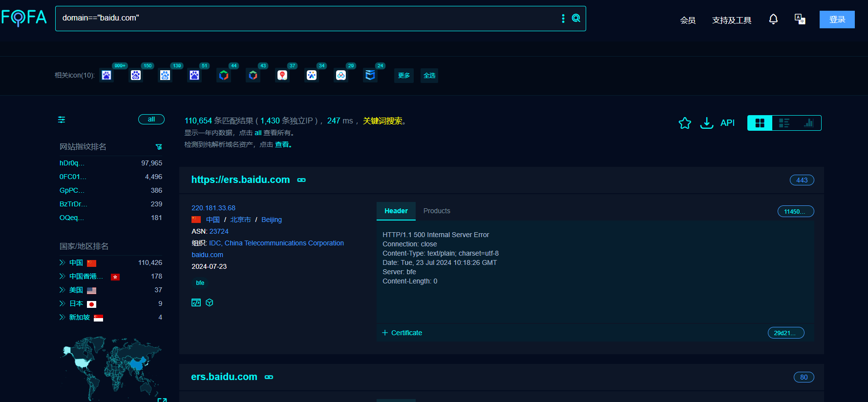Select the related icon with 37 badge
The image size is (868, 402).
[x=282, y=75]
